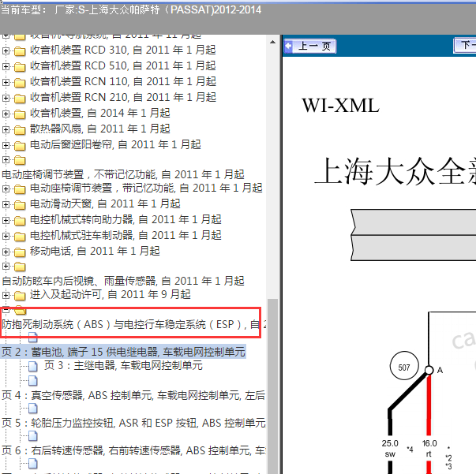Open 进入及起动许可, 自 2011 年 9 月起

111,294
